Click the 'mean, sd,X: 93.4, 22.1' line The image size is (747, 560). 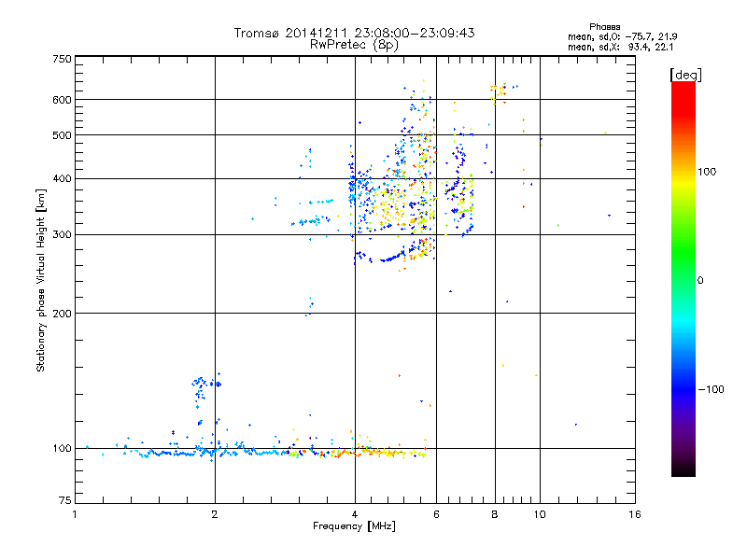pyautogui.click(x=620, y=47)
